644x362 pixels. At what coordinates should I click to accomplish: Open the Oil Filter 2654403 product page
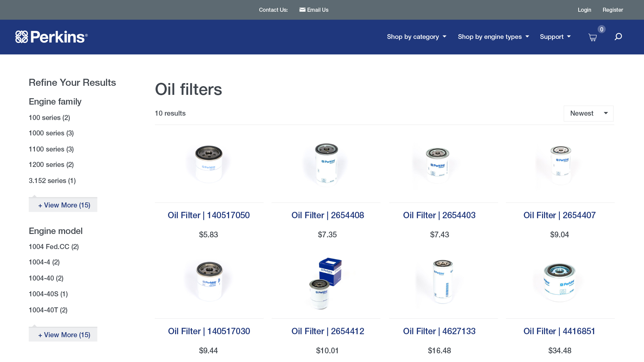(439, 215)
